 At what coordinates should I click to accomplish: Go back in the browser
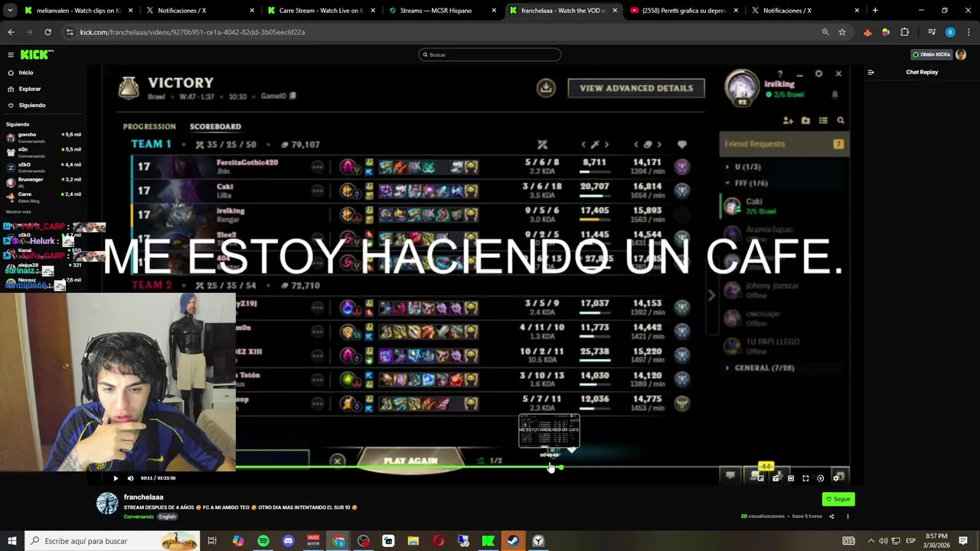click(11, 32)
